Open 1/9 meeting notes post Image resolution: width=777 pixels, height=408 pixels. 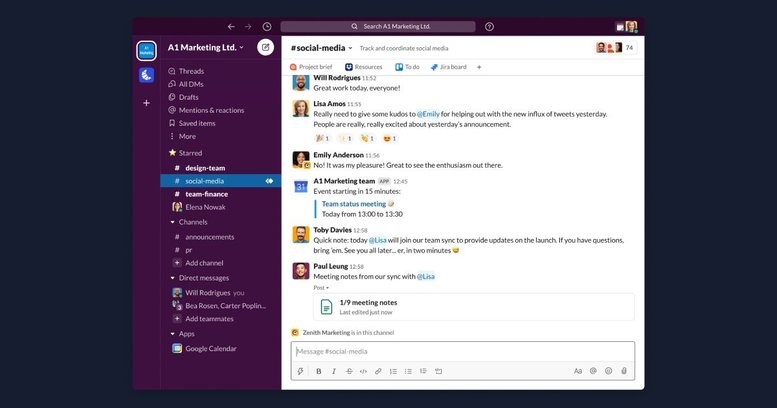click(474, 307)
